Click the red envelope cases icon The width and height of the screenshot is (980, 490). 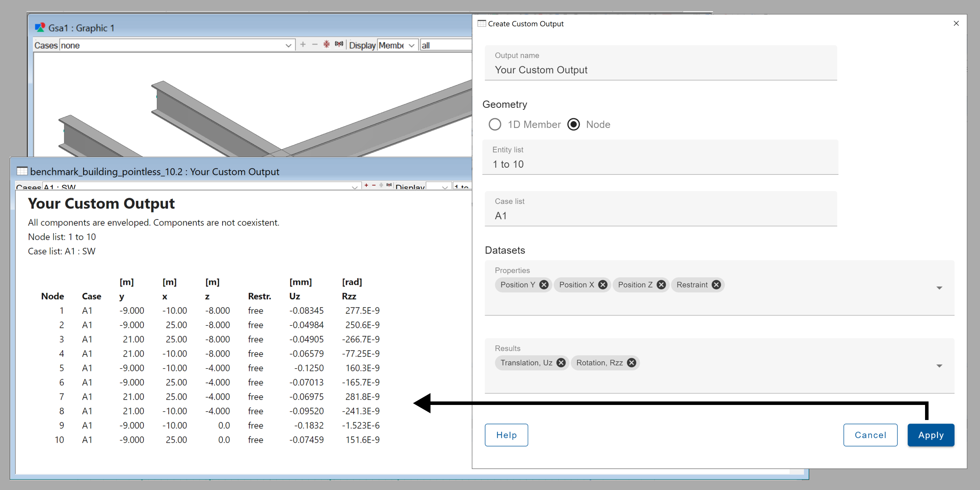tap(327, 44)
